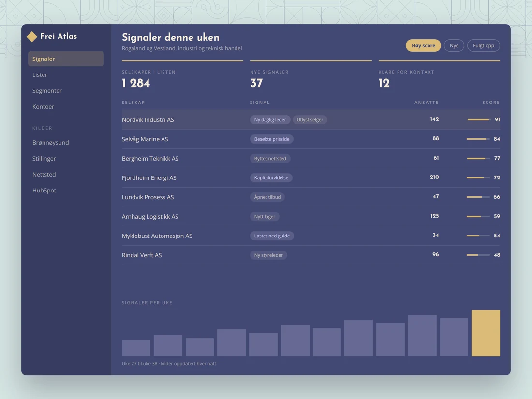Click the score bar for Lundvik Prosess AS
This screenshot has height=399, width=532.
point(478,197)
